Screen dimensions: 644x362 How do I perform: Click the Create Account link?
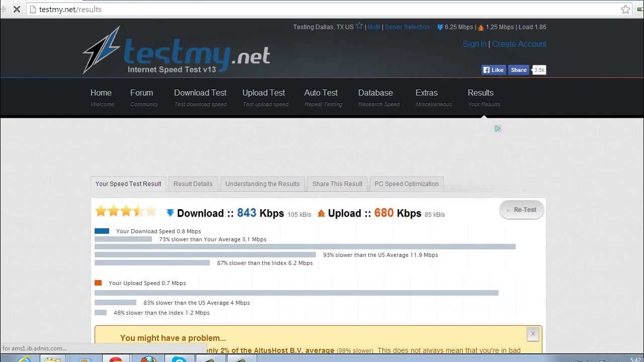point(519,44)
